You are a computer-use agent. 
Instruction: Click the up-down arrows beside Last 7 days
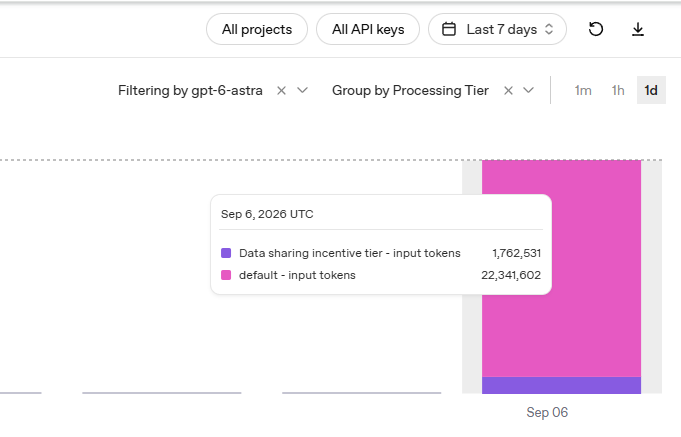pos(549,29)
